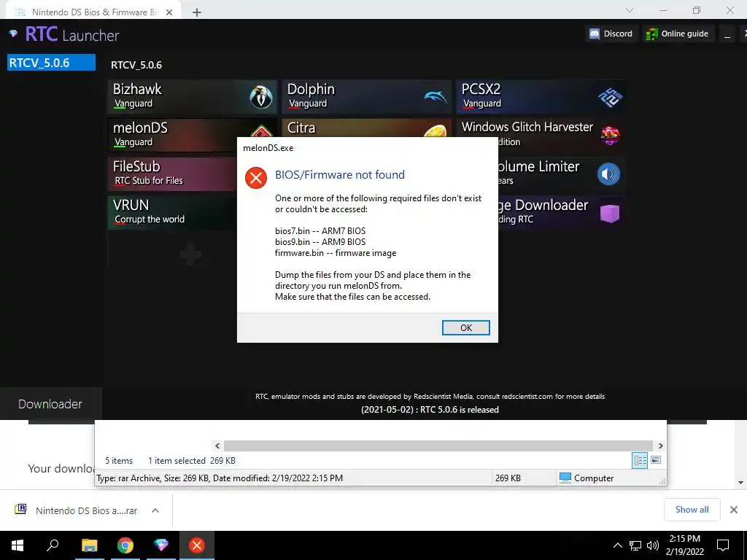This screenshot has height=560, width=747.
Task: Close the browser downloads bar
Action: (x=734, y=510)
